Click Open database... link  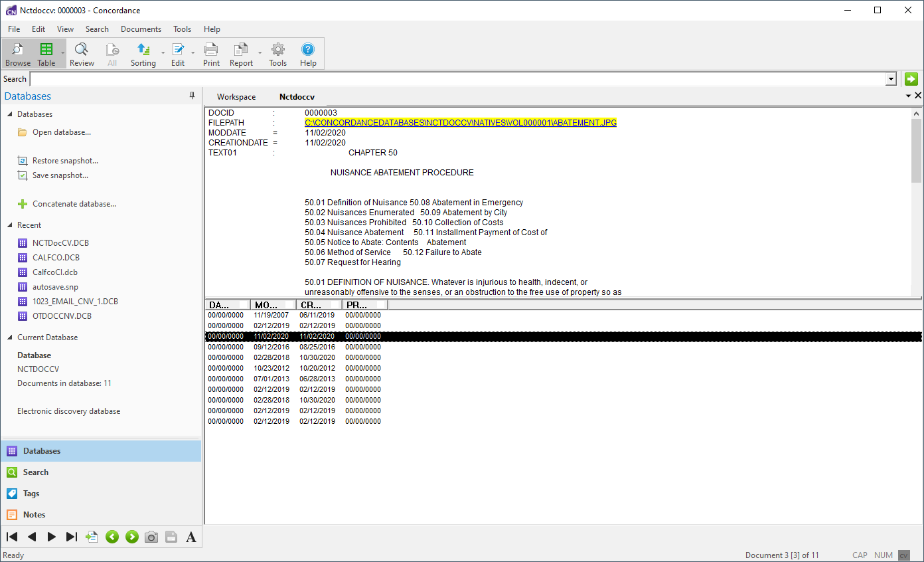62,132
